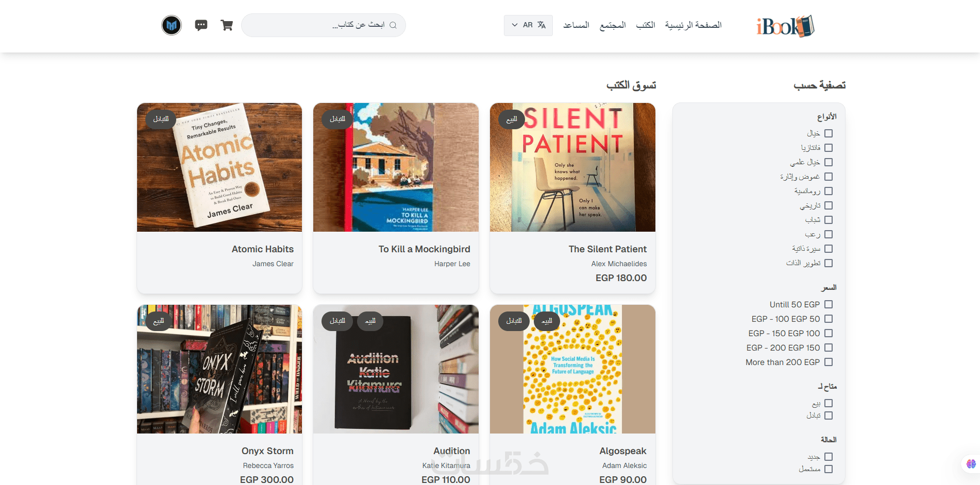980x485 pixels.
Task: Open the shopping cart icon
Action: pyautogui.click(x=227, y=25)
